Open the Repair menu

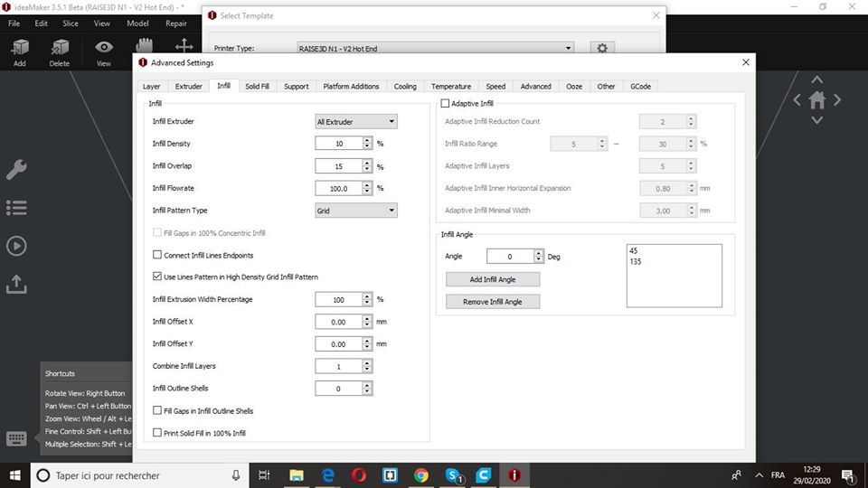coord(176,23)
